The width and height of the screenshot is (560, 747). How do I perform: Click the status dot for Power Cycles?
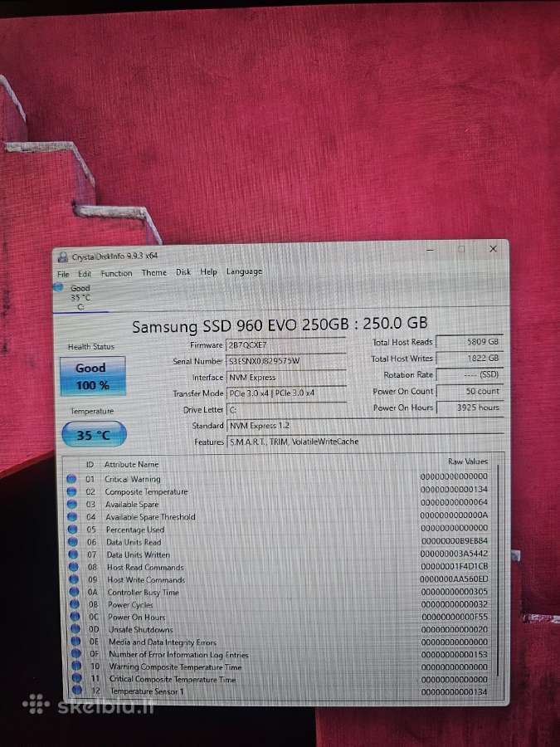coord(75,604)
